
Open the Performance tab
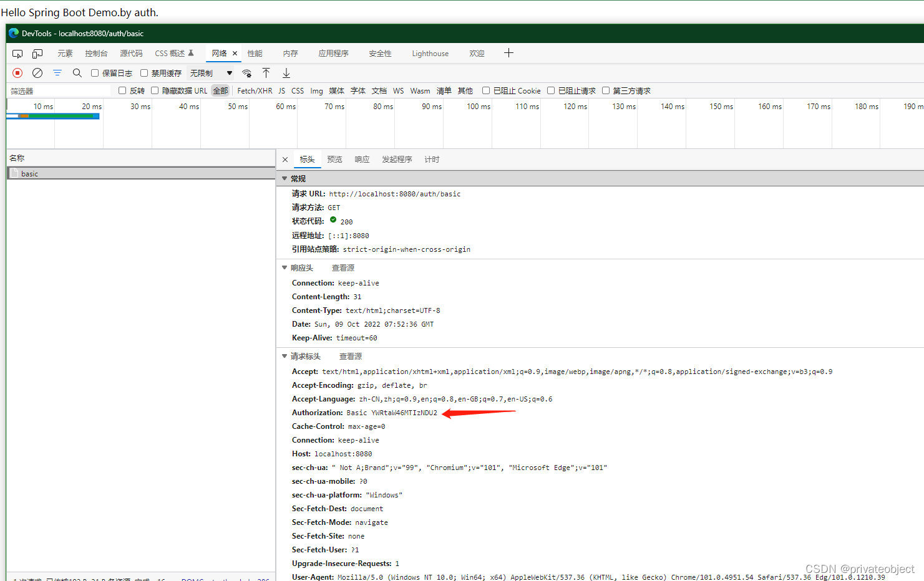pyautogui.click(x=255, y=54)
